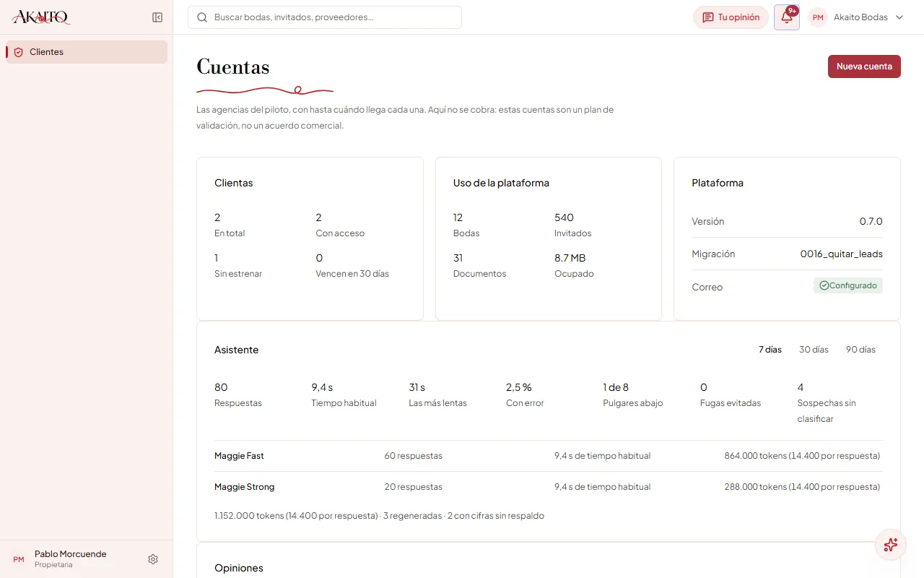Screen dimensions: 924x578
Task: Select the 7 días range
Action: [x=770, y=350]
